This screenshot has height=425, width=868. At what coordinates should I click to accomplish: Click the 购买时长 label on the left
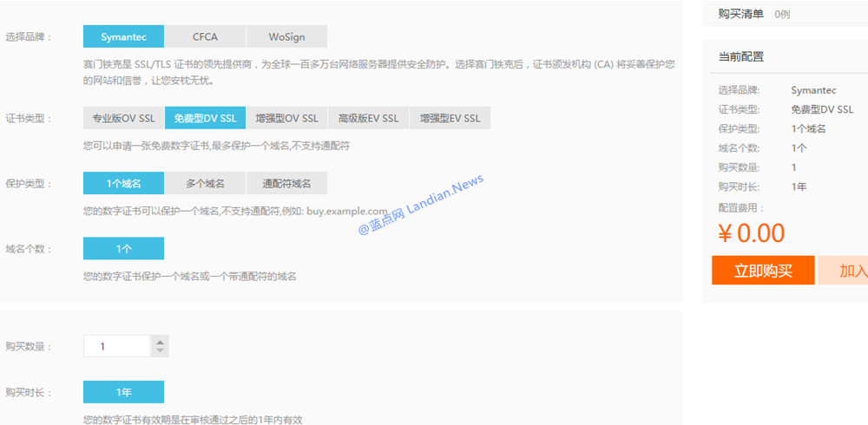click(29, 392)
